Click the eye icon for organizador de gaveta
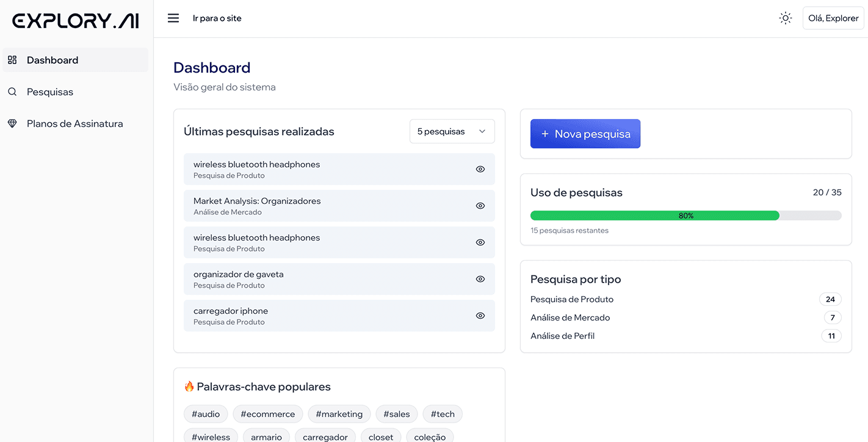The height and width of the screenshot is (442, 868). (x=480, y=279)
